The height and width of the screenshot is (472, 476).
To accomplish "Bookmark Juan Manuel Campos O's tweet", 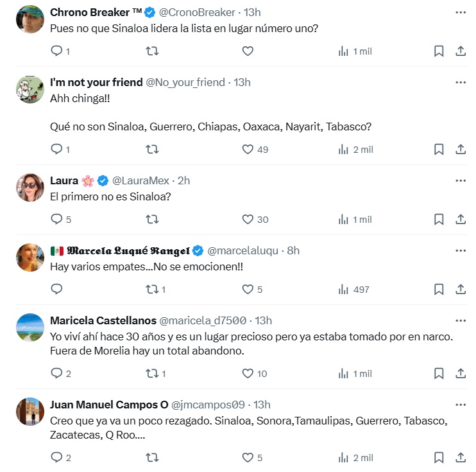I will (439, 458).
